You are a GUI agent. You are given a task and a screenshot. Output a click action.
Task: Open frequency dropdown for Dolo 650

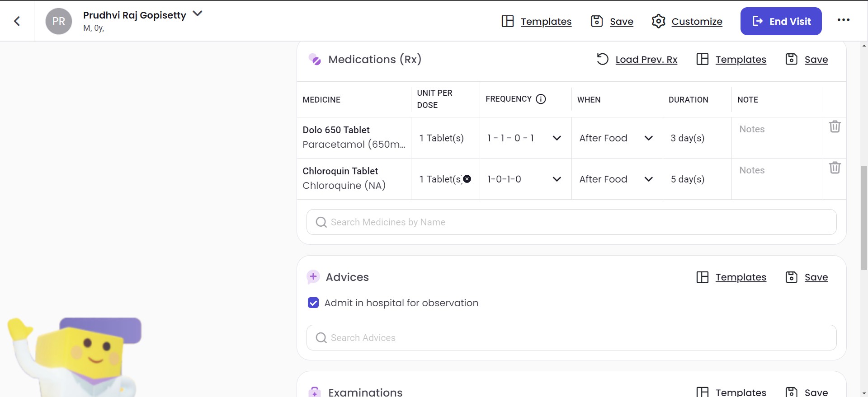pyautogui.click(x=557, y=138)
